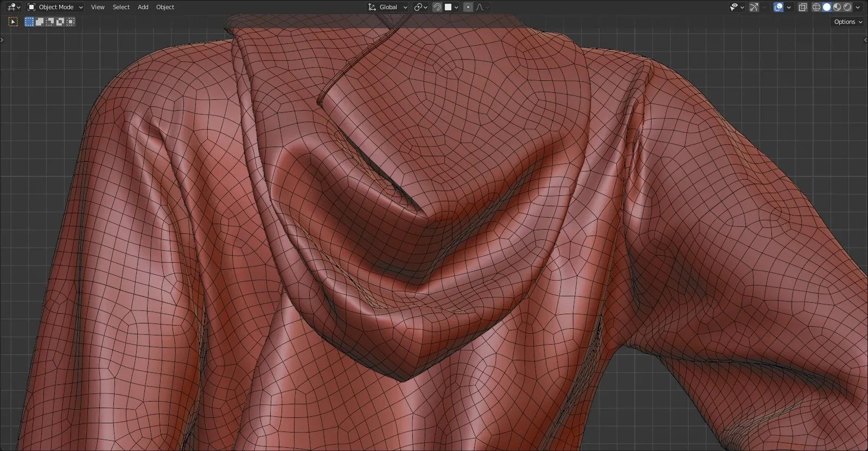Open the Object menu
868x451 pixels.
click(165, 7)
